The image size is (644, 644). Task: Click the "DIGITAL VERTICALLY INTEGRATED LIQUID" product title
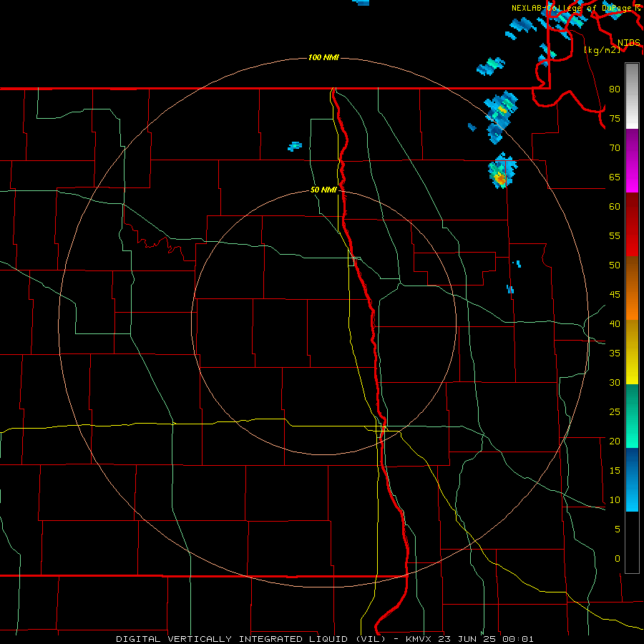tap(232, 639)
